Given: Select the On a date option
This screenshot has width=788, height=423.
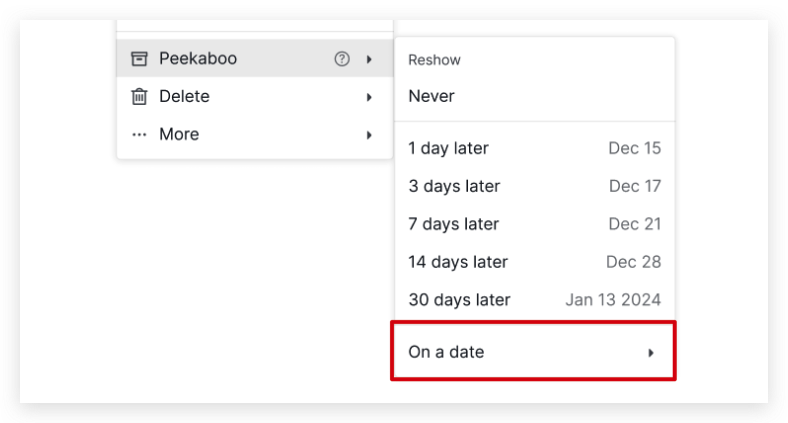Looking at the screenshot, I should coord(534,352).
